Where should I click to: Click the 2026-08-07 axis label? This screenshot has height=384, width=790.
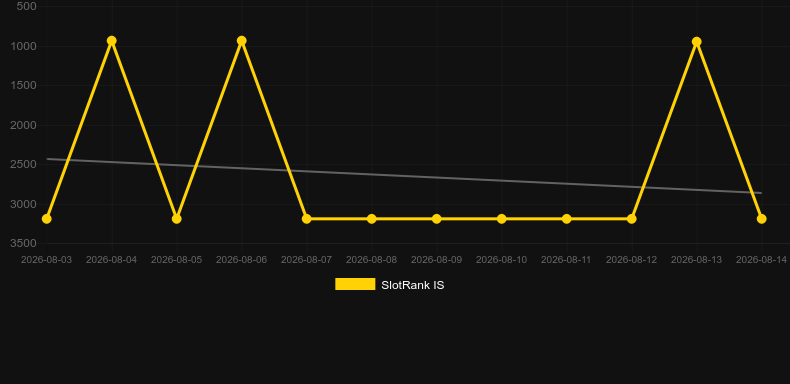pos(306,260)
